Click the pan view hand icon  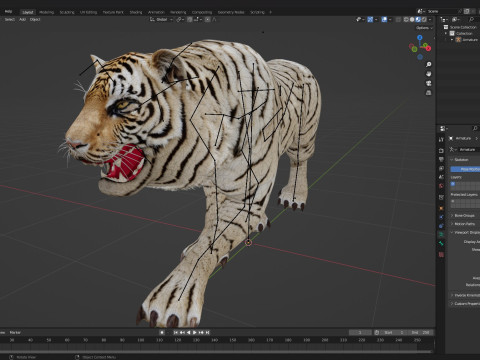[429, 74]
